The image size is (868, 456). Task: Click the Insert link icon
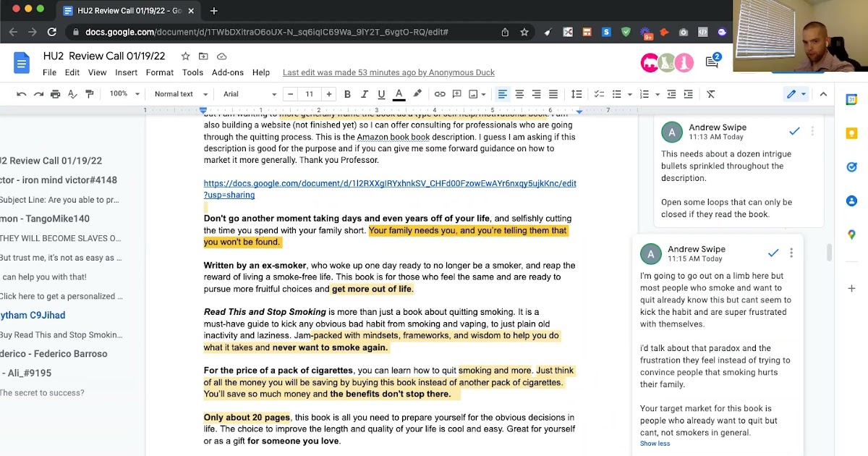440,94
